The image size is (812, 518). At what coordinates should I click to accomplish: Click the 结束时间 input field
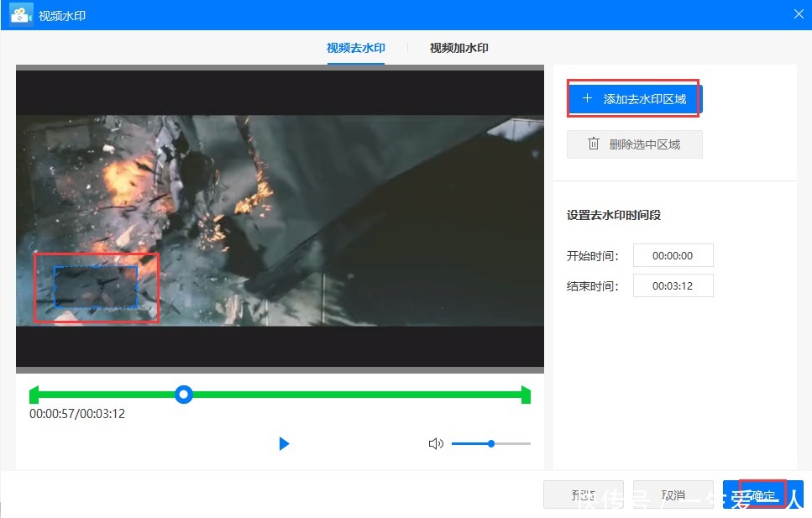click(x=673, y=285)
